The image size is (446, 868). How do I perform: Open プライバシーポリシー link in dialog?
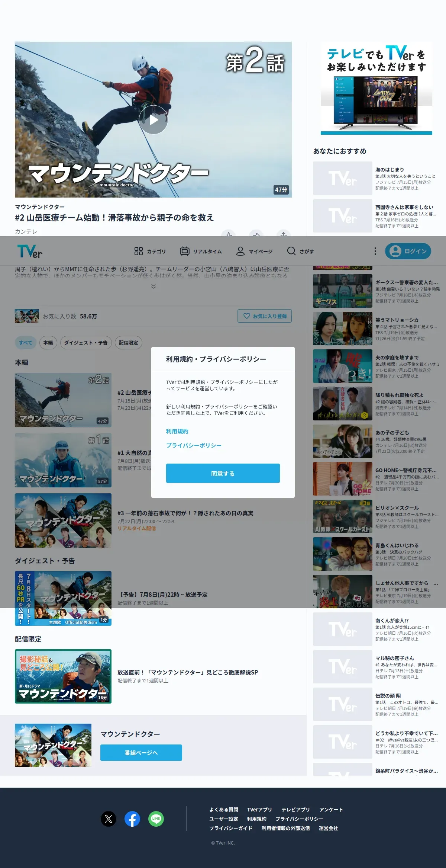pos(194,445)
